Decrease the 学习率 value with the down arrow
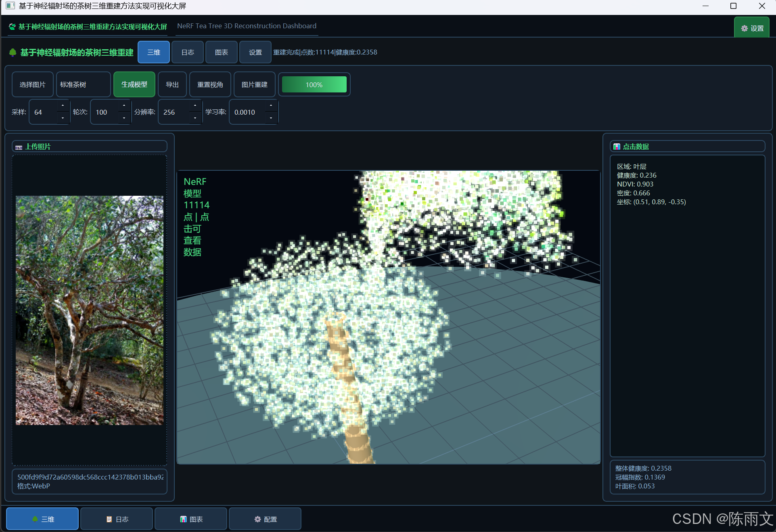This screenshot has width=776, height=532. (271, 118)
